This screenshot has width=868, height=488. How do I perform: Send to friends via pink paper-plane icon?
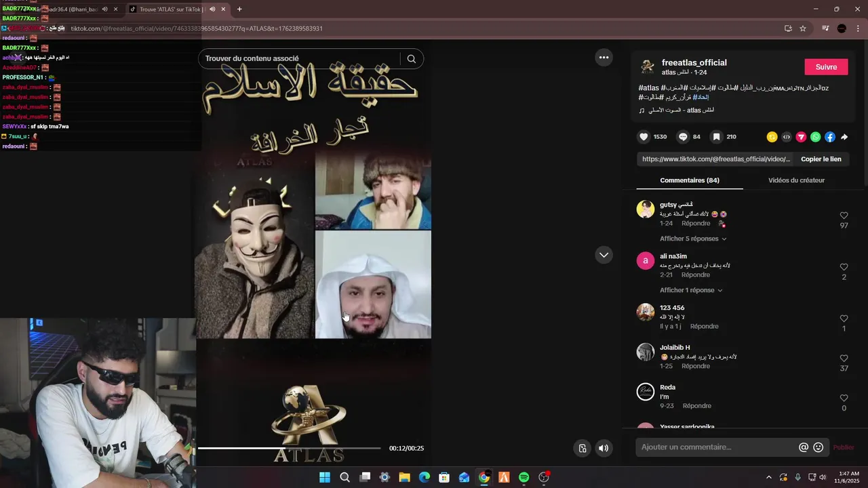coord(801,137)
